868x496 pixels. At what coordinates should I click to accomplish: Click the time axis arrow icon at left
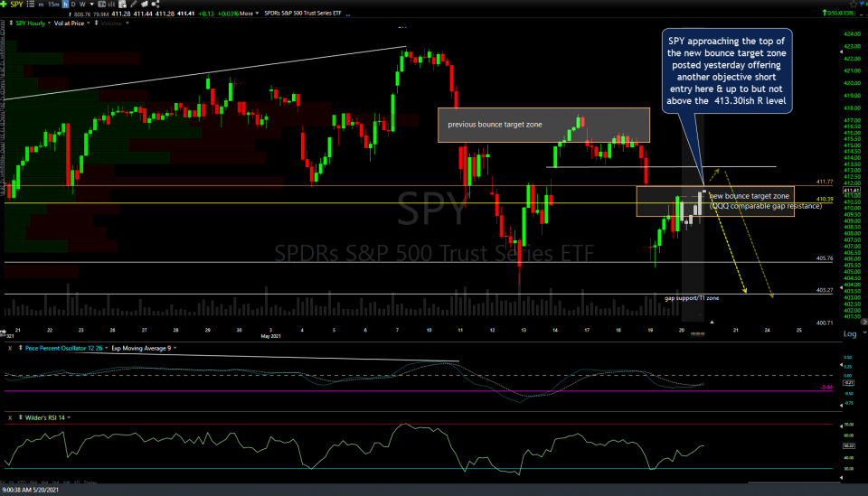tap(3, 332)
